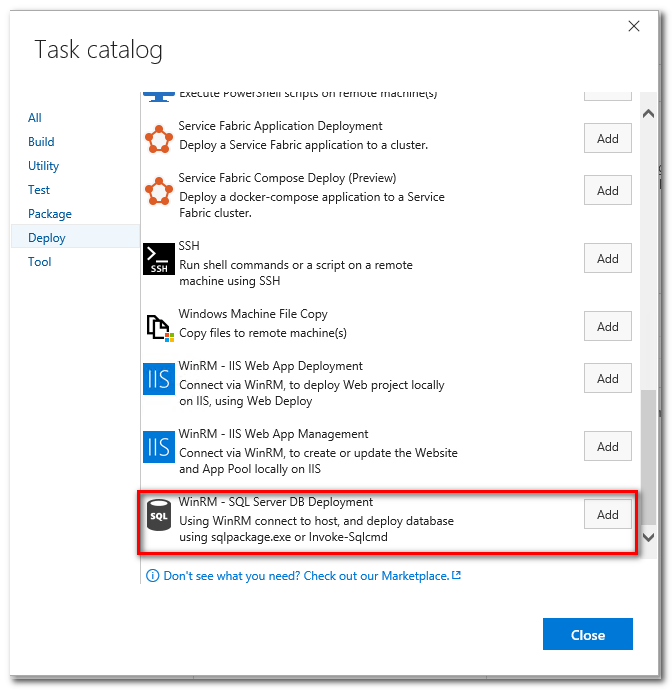
Task: Add the SSH task
Action: click(607, 258)
